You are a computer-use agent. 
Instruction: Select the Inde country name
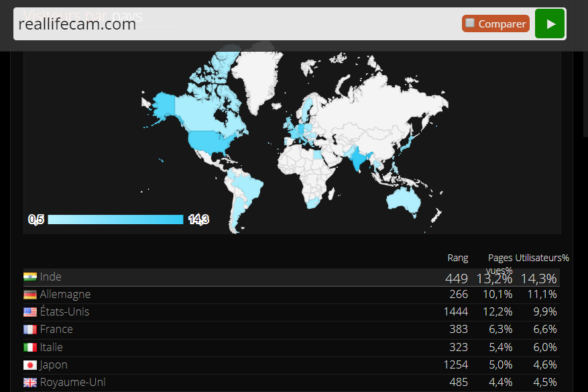click(51, 277)
